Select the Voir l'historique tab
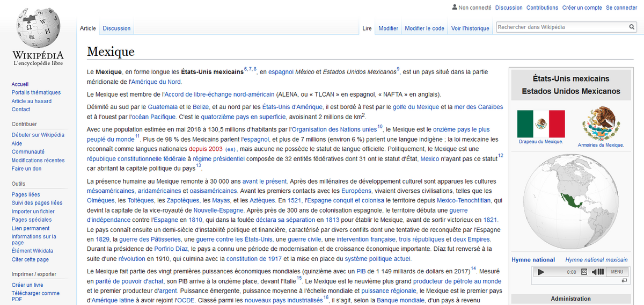The width and height of the screenshot is (644, 305). pos(470,28)
